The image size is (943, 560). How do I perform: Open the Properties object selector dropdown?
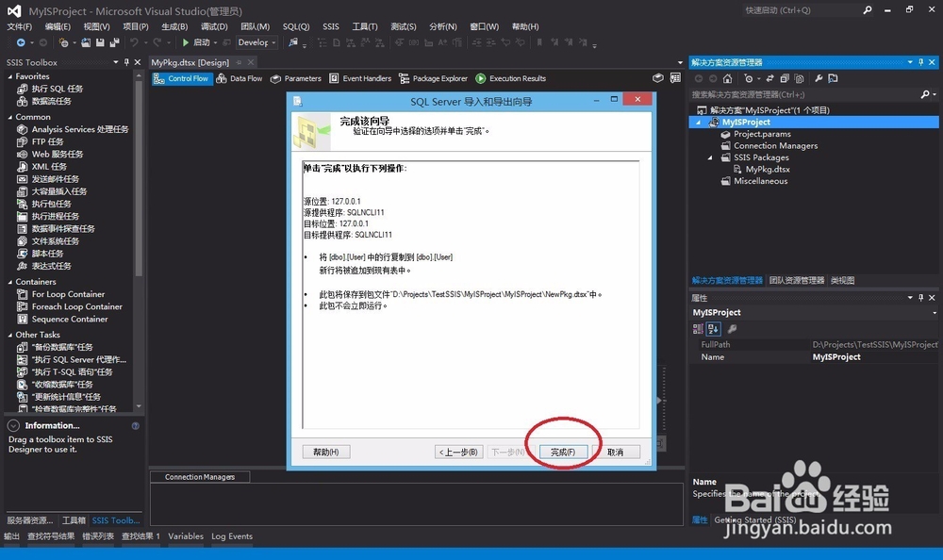(934, 312)
